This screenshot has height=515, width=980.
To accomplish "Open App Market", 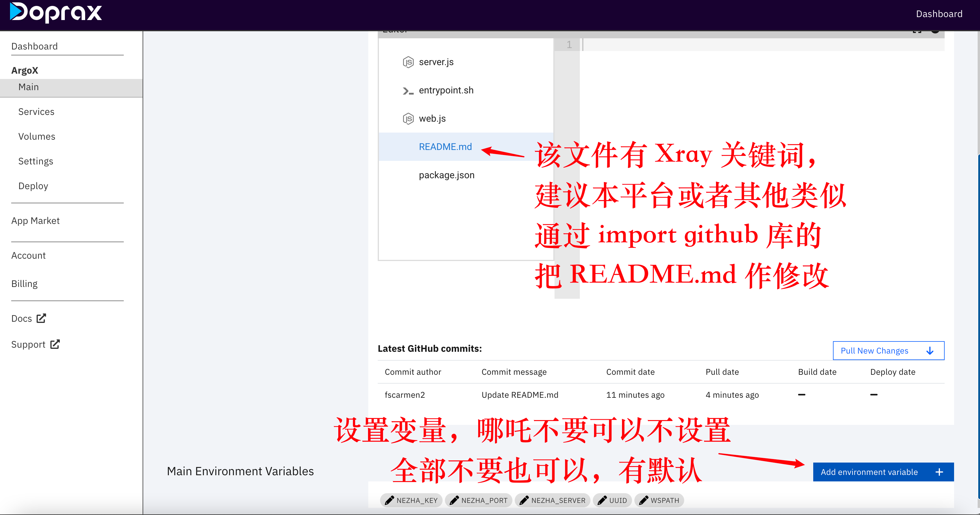I will 35,221.
